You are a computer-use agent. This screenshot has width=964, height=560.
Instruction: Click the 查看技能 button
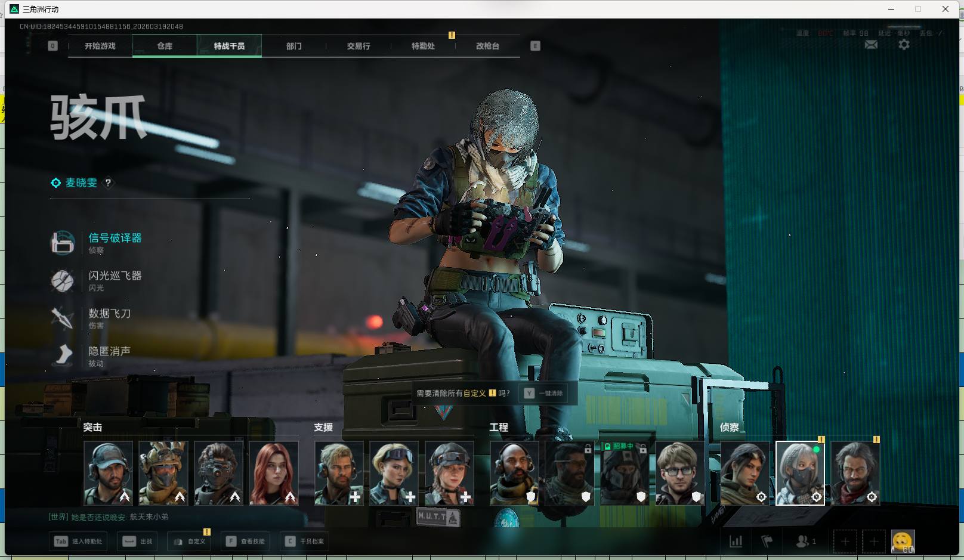coord(246,542)
